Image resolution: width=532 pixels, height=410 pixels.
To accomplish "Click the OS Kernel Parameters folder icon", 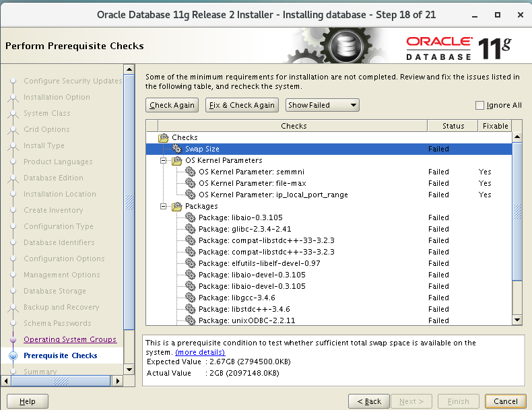I will (176, 160).
